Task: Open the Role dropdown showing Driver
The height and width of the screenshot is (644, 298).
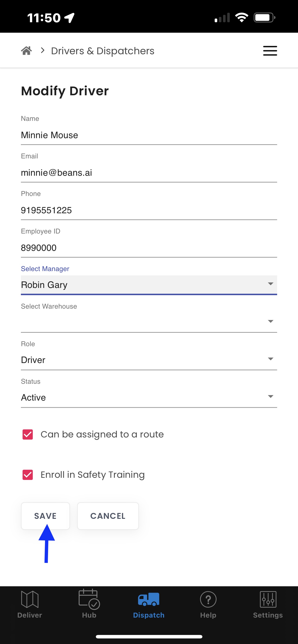Action: pos(149,360)
